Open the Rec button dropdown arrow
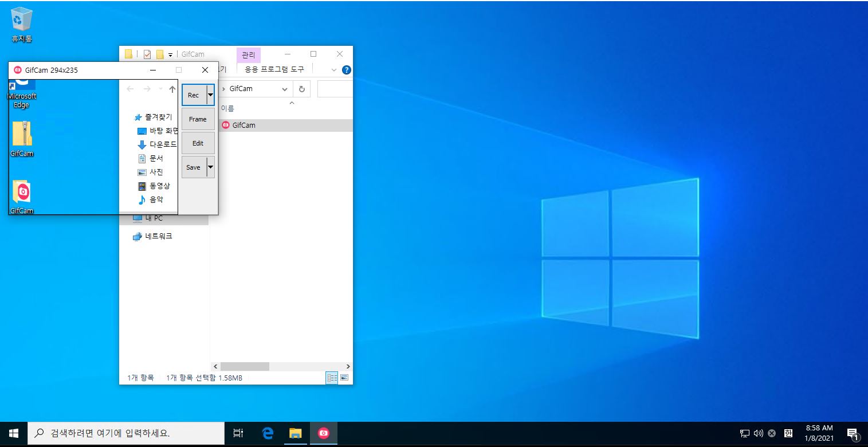The image size is (868, 447). [210, 95]
